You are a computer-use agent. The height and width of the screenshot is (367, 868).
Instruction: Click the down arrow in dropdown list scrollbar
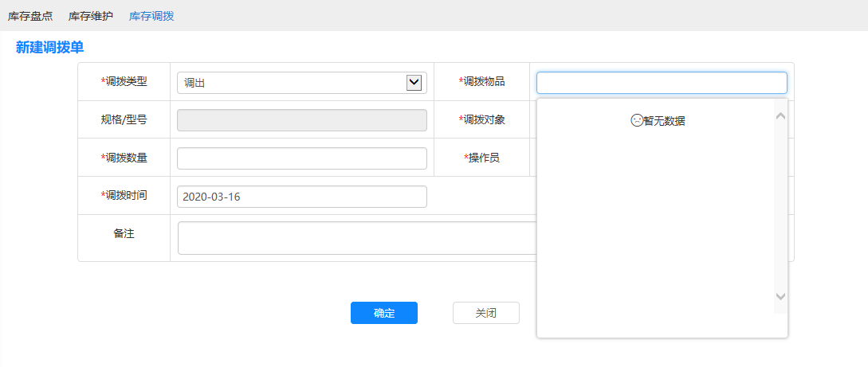click(780, 296)
